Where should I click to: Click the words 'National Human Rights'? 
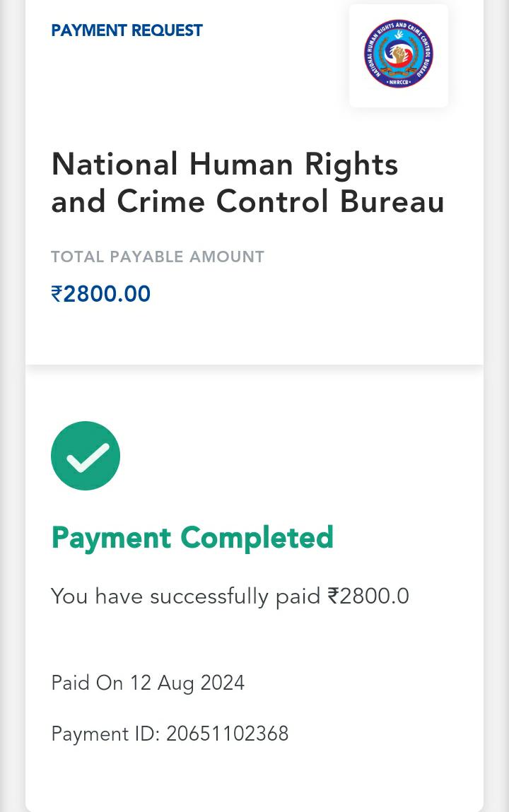click(225, 165)
